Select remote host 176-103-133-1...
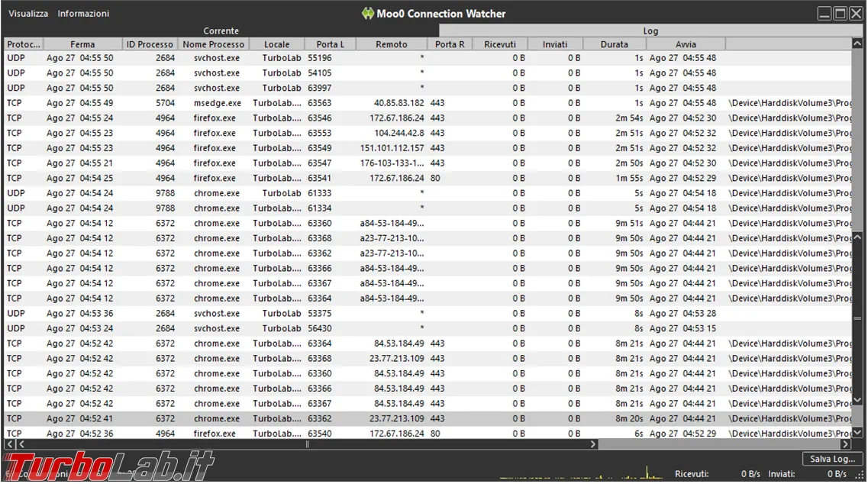868x484 pixels. pos(392,163)
